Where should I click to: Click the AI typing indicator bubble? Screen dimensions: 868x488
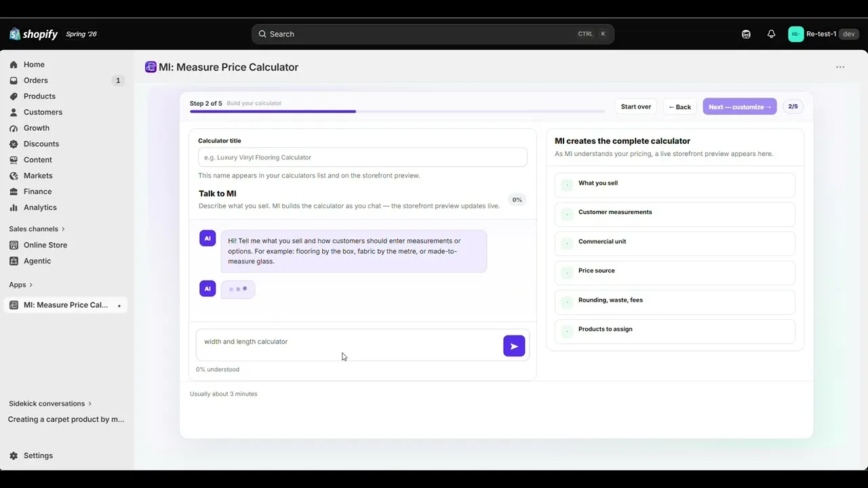(238, 289)
